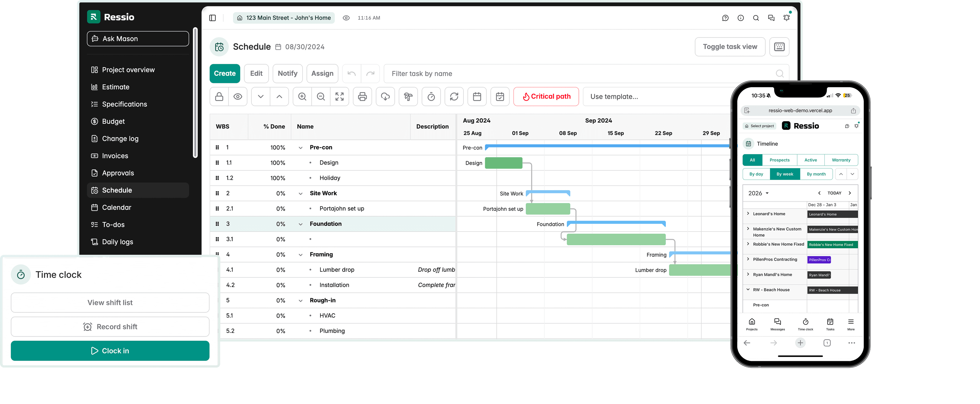
Task: Select Prospects tab on phone
Action: 779,160
